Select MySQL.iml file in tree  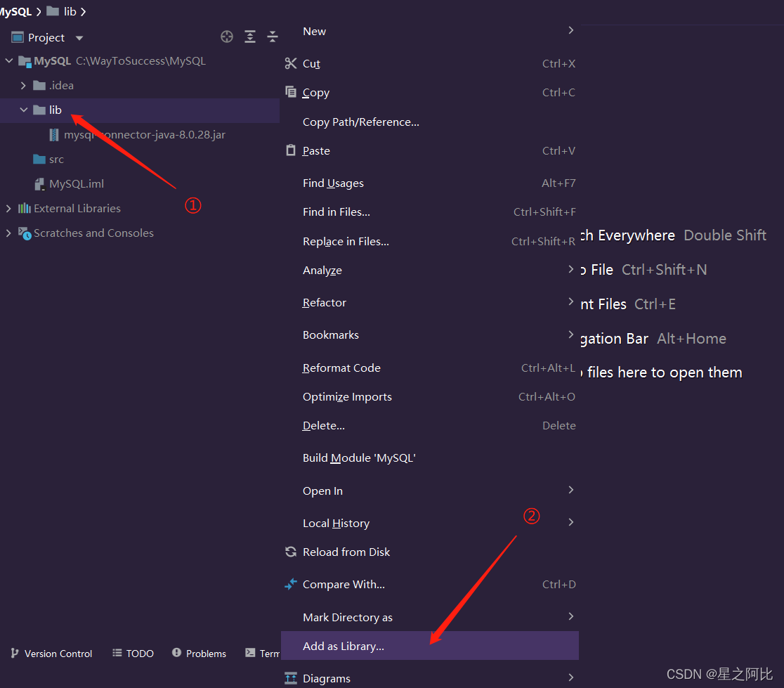pos(140,184)
